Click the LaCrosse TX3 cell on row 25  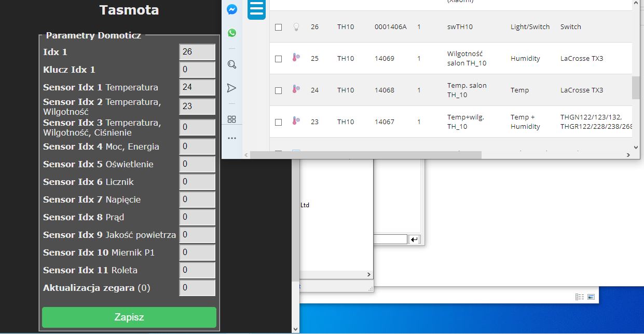(x=582, y=58)
